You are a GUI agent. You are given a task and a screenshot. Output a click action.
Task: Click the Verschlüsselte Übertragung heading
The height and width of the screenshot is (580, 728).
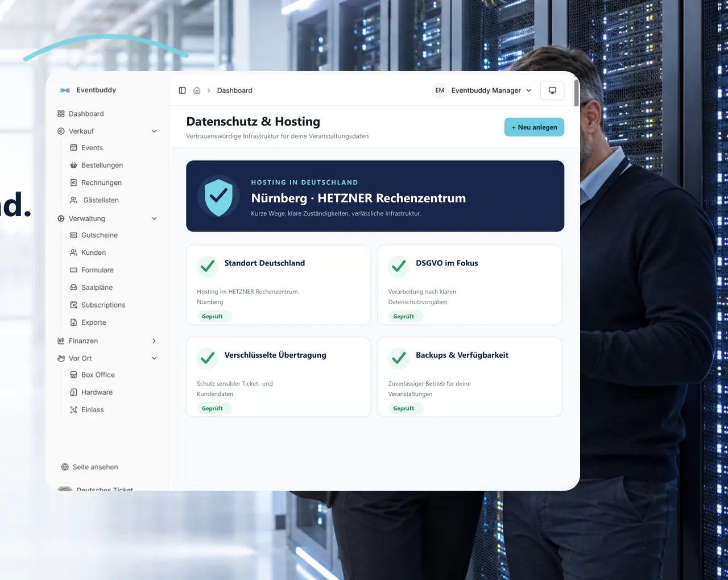click(275, 355)
